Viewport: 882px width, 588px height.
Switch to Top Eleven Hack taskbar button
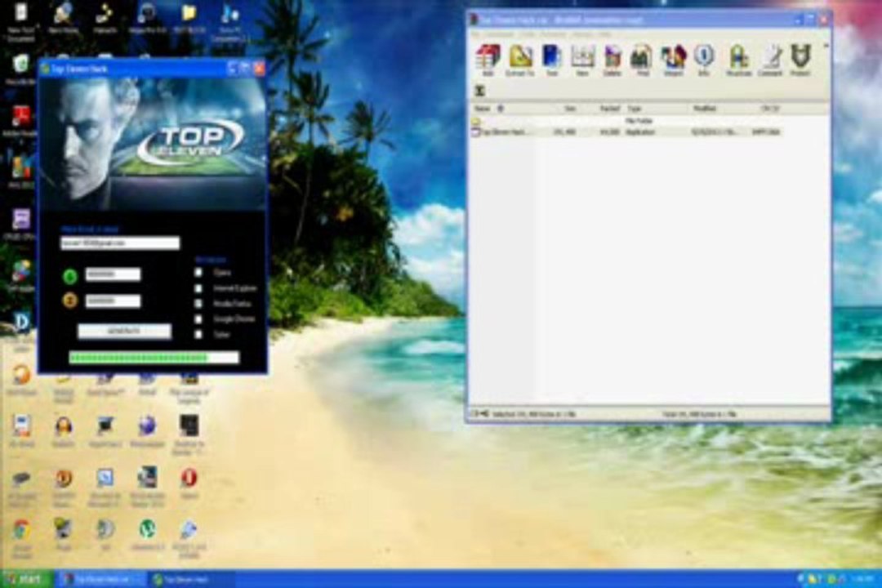click(191, 579)
